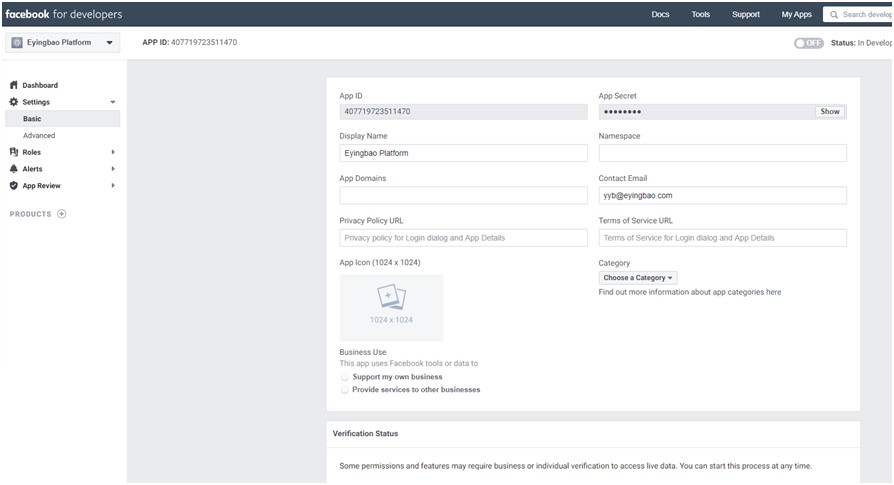The image size is (894, 485).
Task: Add a product with plus icon
Action: 62,214
